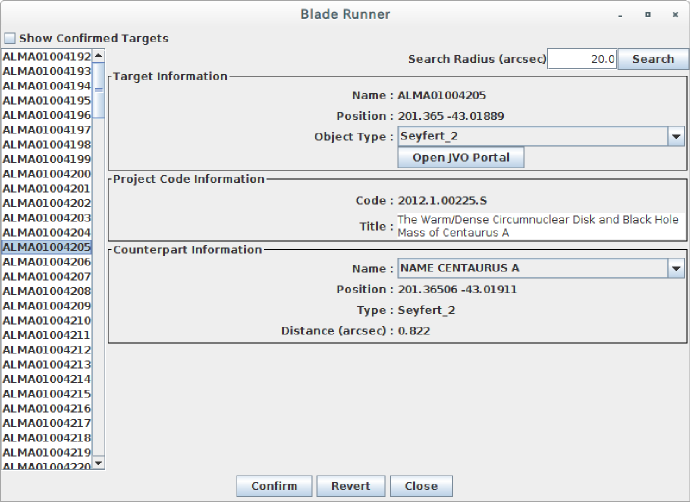Select target ALMA01004217
This screenshot has width=690, height=502.
point(47,423)
